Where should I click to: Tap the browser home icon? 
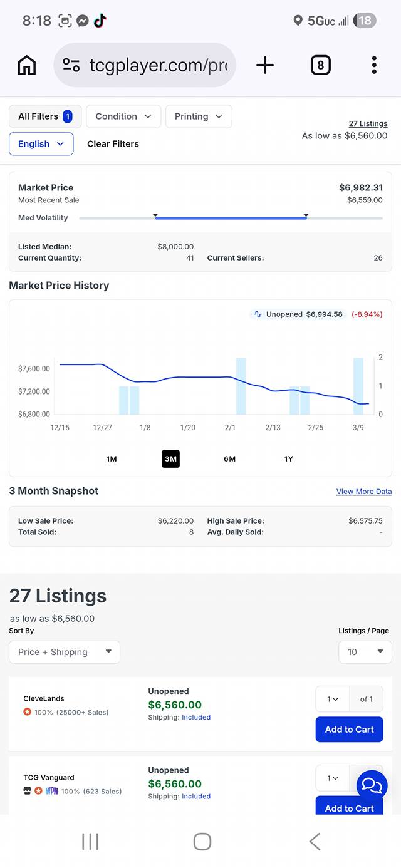pos(26,65)
